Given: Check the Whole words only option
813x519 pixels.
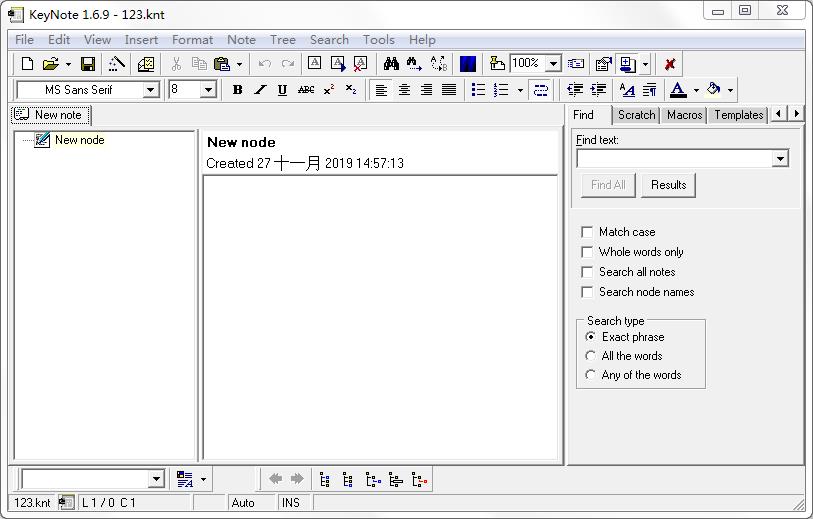Looking at the screenshot, I should 588,252.
